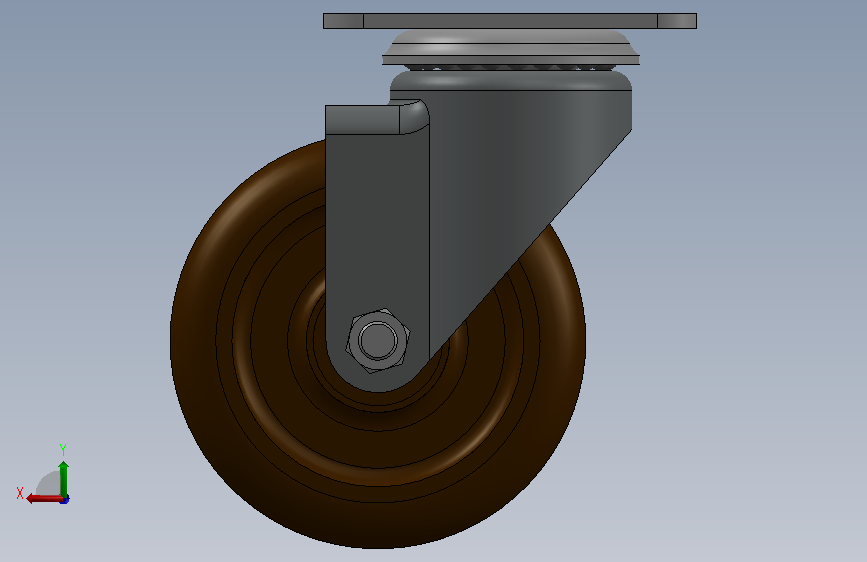Click the green Y axis label
Viewport: 867px width, 562px height.
pyautogui.click(x=63, y=450)
